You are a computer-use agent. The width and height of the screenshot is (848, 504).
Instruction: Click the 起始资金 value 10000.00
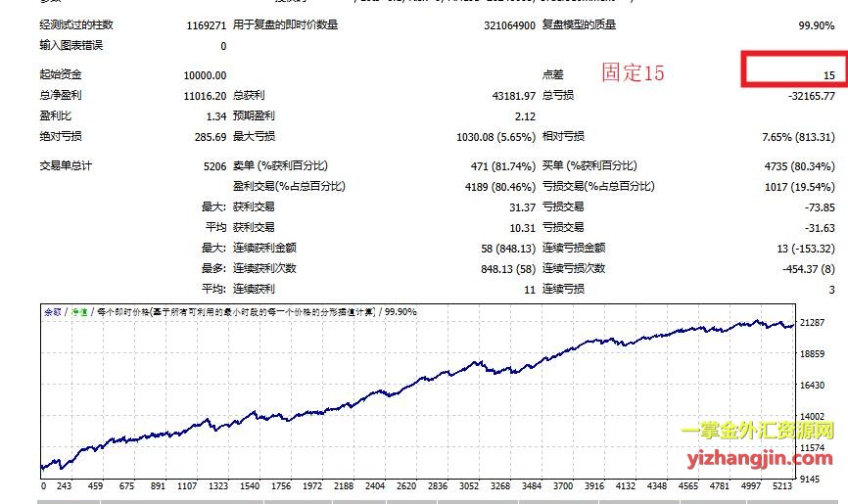205,75
